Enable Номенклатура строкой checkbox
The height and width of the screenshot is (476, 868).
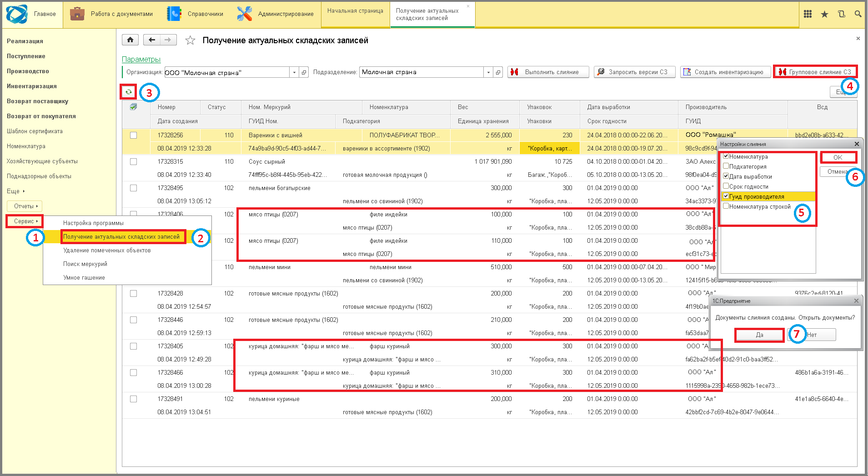726,206
